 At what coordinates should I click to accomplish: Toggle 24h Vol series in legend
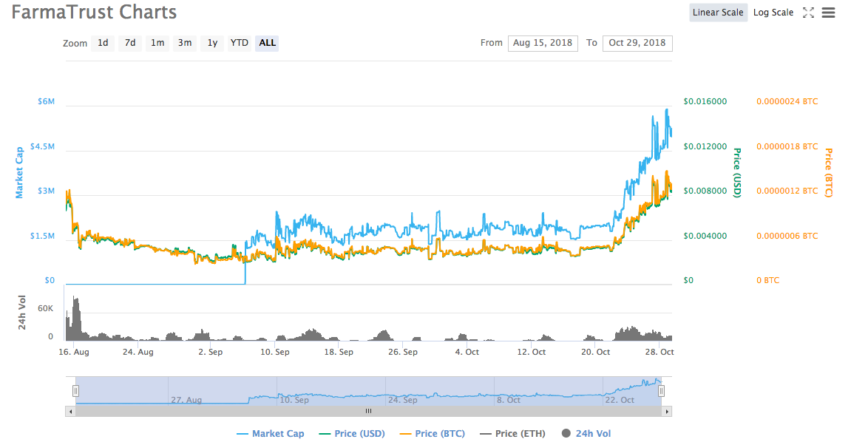[x=586, y=434]
